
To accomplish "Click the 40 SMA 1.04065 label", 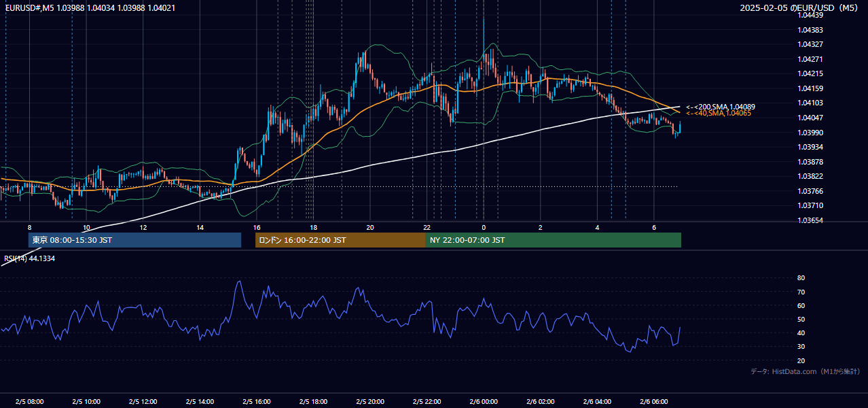I will click(719, 113).
